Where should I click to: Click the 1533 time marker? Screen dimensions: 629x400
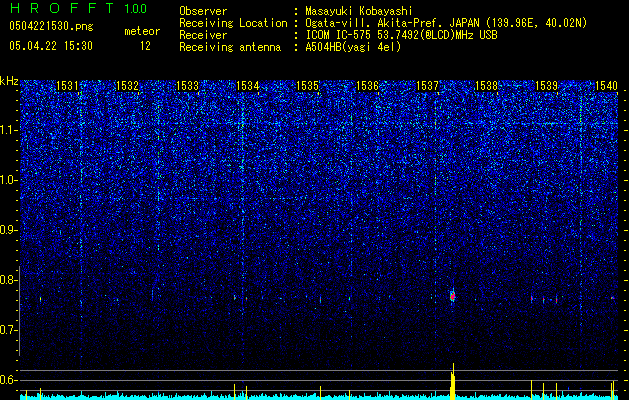(187, 85)
